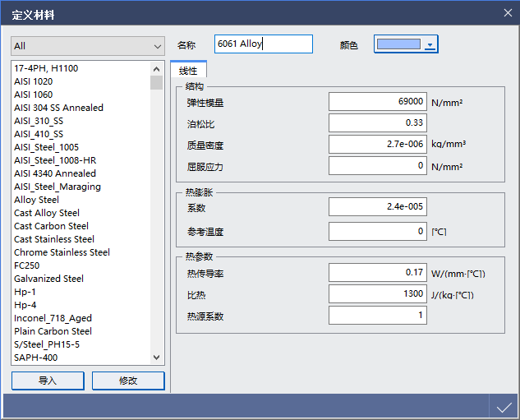Click the 比热 field with 1300
Image resolution: width=520 pixels, height=420 pixels.
point(377,293)
